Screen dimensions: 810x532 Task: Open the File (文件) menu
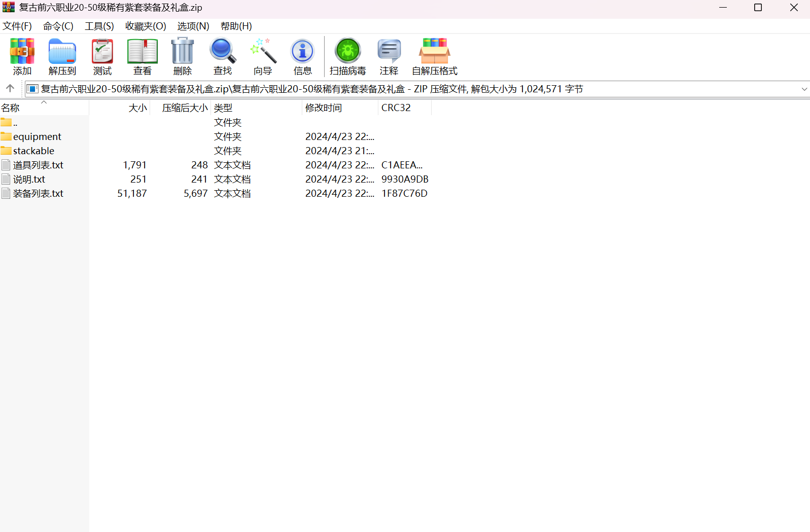point(17,26)
